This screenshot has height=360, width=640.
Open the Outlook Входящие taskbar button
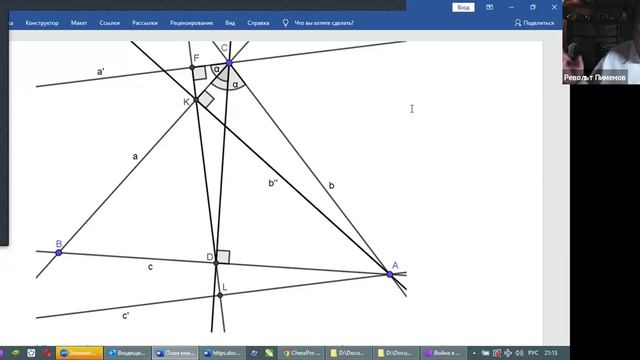click(127, 353)
